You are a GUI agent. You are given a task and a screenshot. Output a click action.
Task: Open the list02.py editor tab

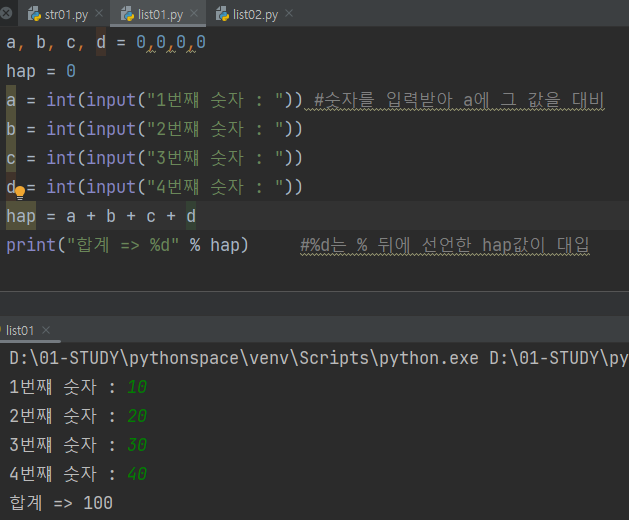click(254, 14)
